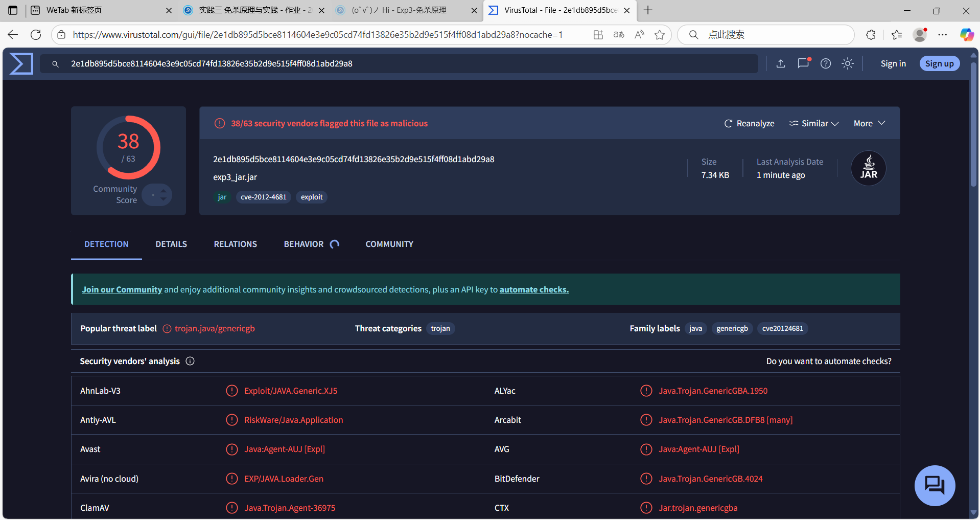Switch to the Hi - Exp3 browser tab
The width and height of the screenshot is (980, 520).
[x=406, y=10]
